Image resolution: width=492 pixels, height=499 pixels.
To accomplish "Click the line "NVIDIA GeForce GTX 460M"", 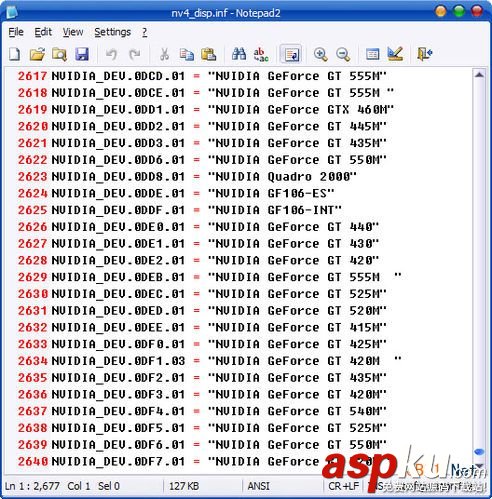I will (x=223, y=109).
